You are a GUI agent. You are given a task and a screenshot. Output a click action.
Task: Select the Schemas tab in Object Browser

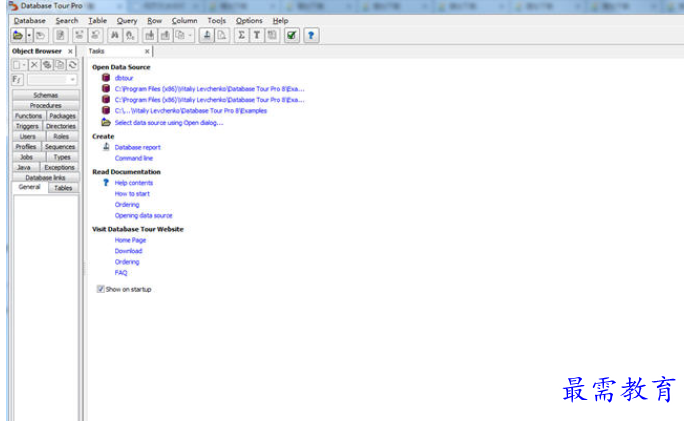(46, 95)
